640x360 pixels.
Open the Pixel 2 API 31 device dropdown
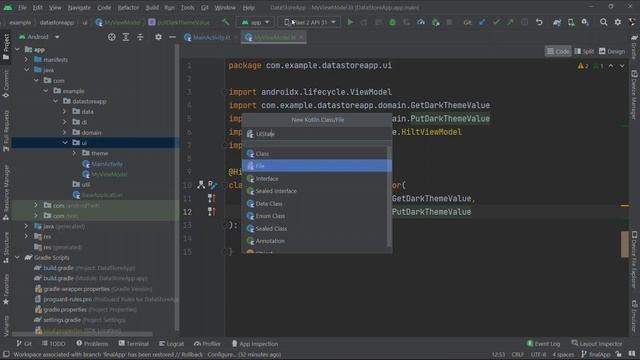[310, 22]
